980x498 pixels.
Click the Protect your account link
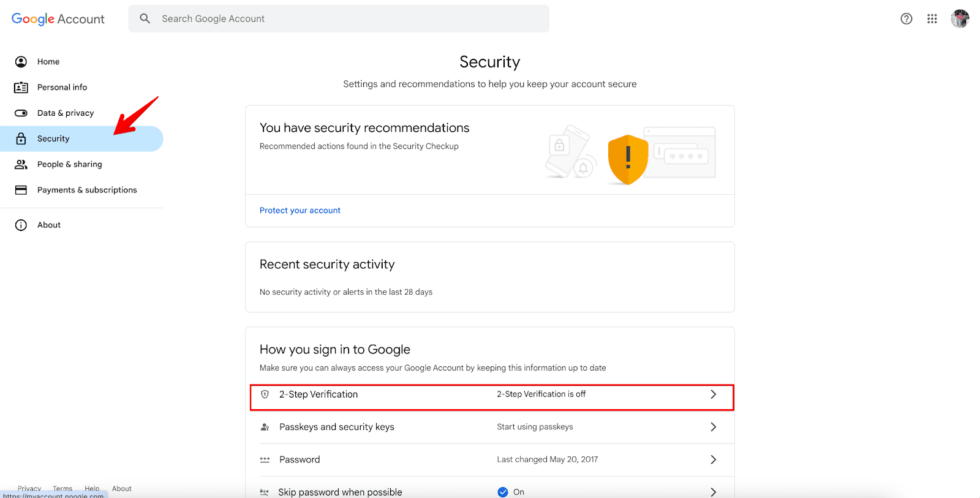click(x=300, y=211)
